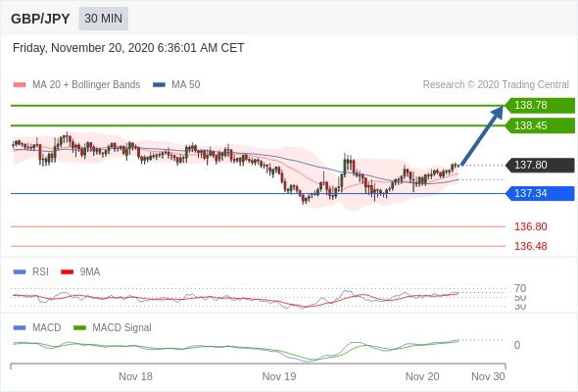Select the 137.34 blue pivot label

[540, 193]
